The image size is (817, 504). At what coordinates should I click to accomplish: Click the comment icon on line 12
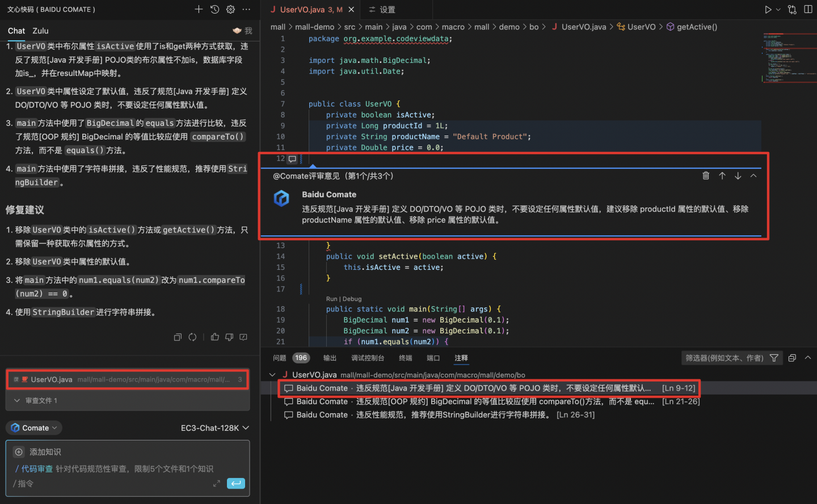pyautogui.click(x=292, y=159)
